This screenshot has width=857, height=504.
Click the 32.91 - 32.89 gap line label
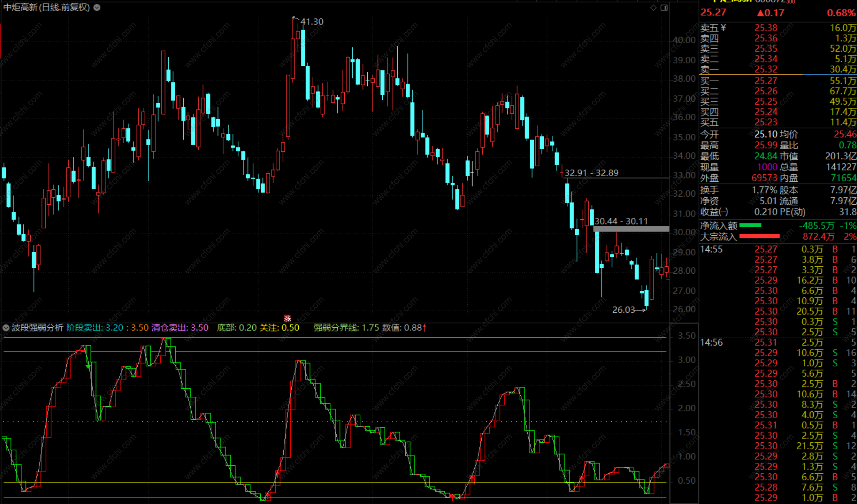tap(591, 173)
